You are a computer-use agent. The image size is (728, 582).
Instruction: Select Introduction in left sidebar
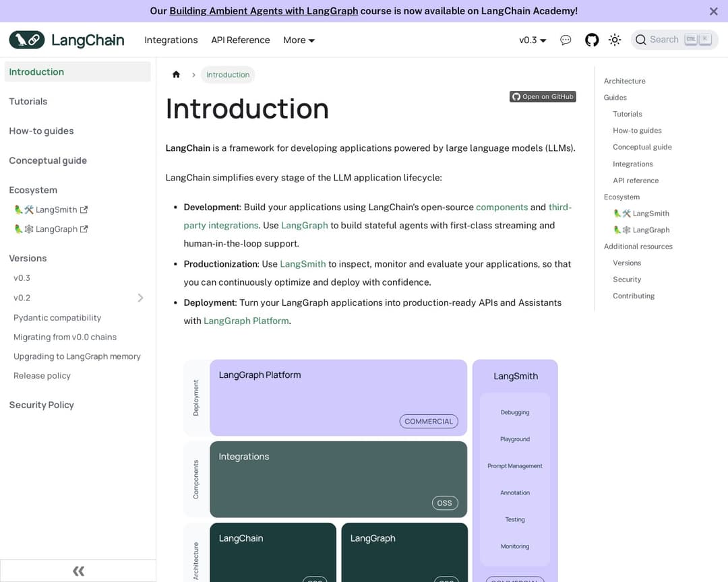(78, 72)
